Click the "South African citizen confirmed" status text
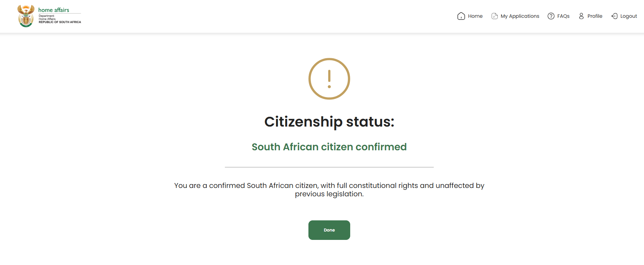This screenshot has width=644, height=265. [329, 147]
